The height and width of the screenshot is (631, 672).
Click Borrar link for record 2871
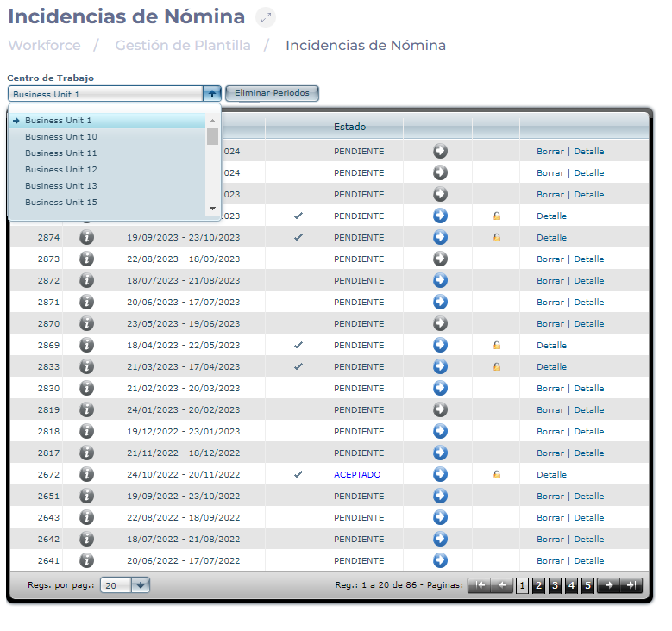pyautogui.click(x=550, y=302)
